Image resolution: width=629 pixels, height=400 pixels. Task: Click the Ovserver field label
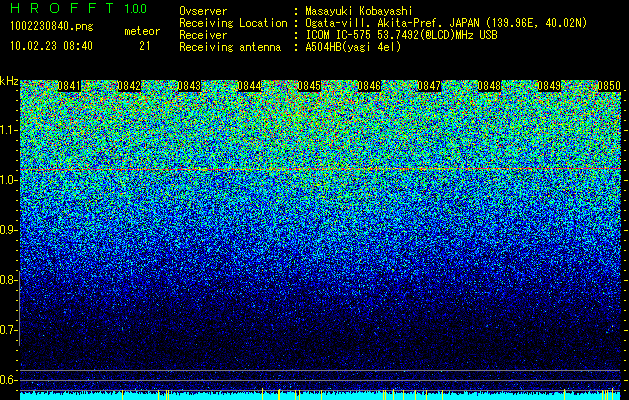click(203, 11)
